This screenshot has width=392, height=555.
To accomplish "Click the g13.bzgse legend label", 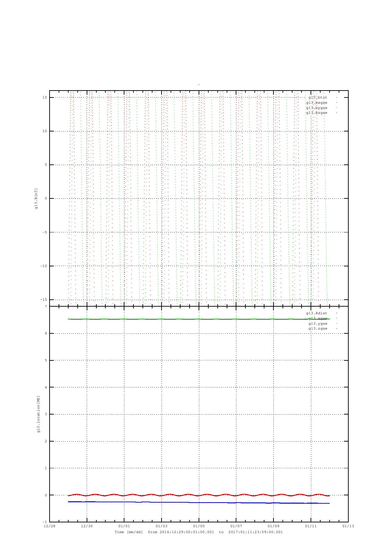I will point(316,113).
